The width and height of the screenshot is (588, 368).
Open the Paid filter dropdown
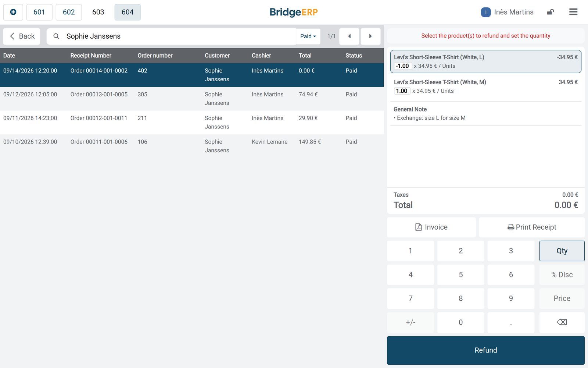pyautogui.click(x=308, y=36)
